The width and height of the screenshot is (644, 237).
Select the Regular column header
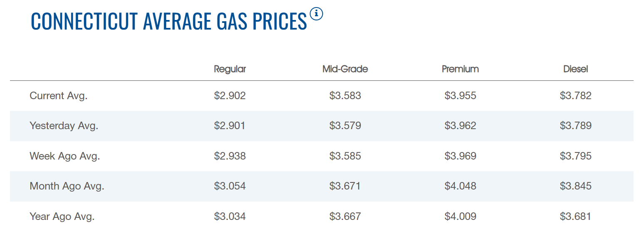[x=230, y=69]
